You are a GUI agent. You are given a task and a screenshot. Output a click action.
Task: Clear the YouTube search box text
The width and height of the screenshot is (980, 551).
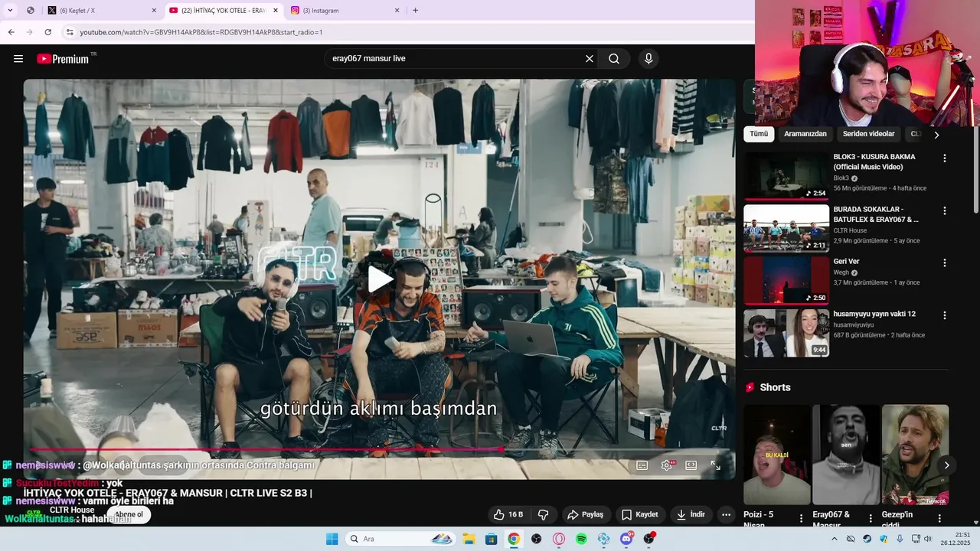pos(590,59)
